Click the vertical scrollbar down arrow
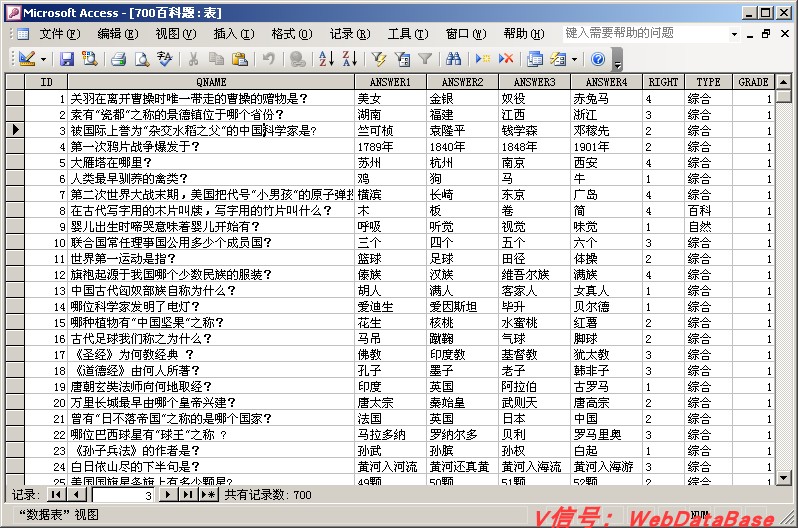798x528 pixels. click(783, 478)
